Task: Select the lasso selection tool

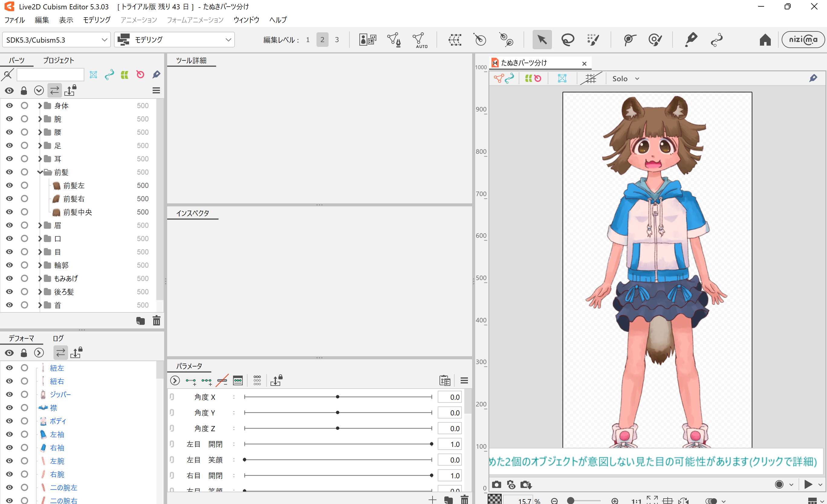Action: (568, 40)
